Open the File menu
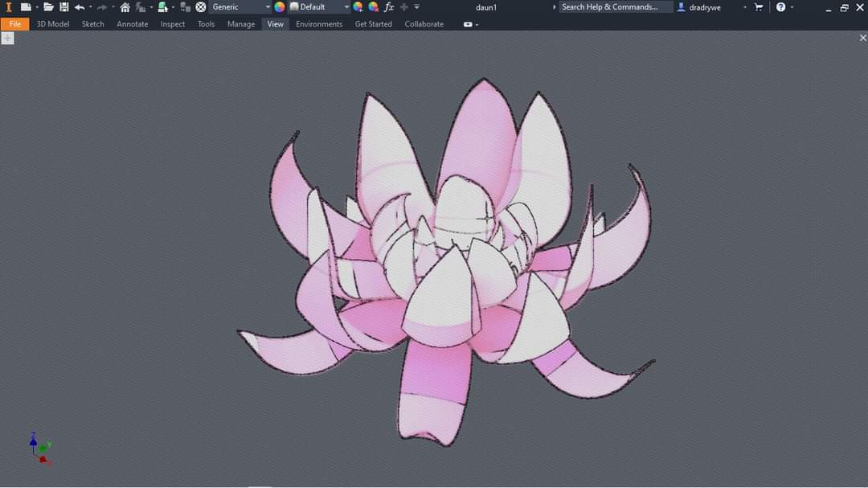 [x=15, y=24]
